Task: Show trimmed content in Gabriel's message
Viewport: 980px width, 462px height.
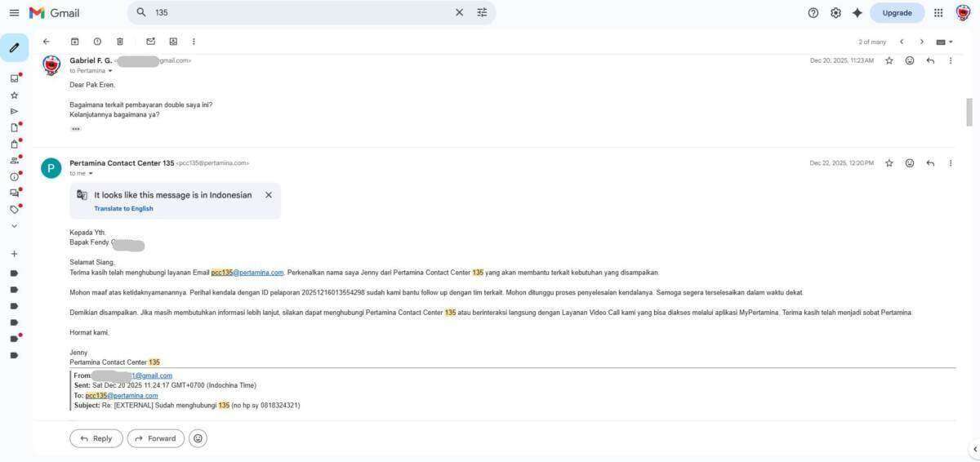Action: [x=75, y=129]
